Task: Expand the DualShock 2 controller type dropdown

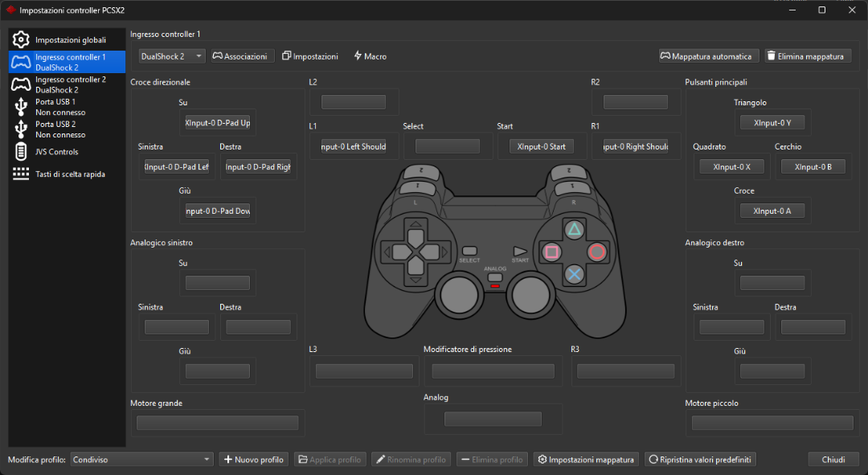Action: [x=172, y=56]
